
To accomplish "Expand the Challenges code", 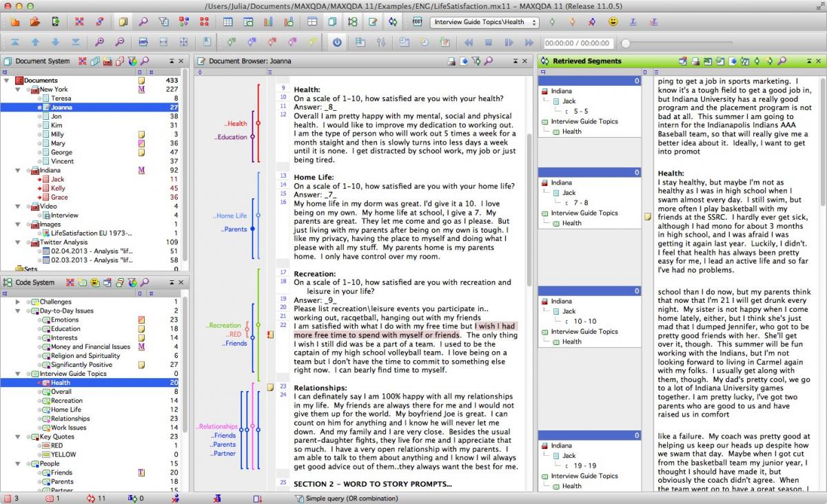I will pyautogui.click(x=17, y=302).
